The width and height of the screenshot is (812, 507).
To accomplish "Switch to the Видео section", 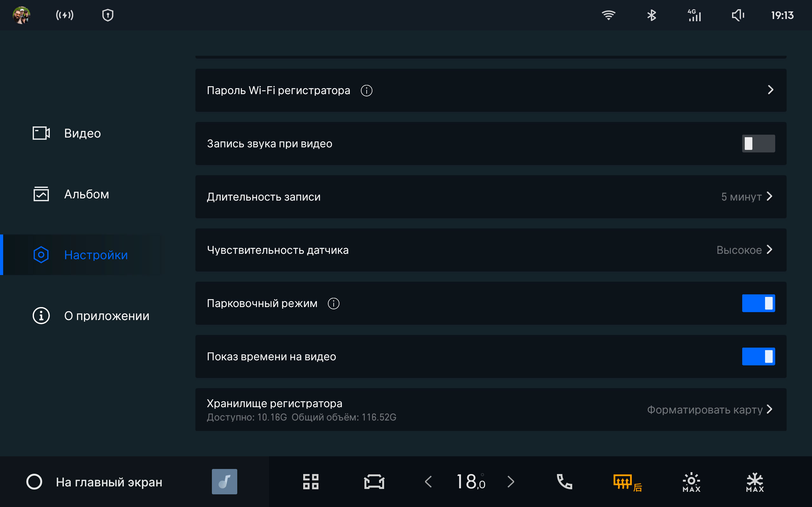I will tap(82, 133).
